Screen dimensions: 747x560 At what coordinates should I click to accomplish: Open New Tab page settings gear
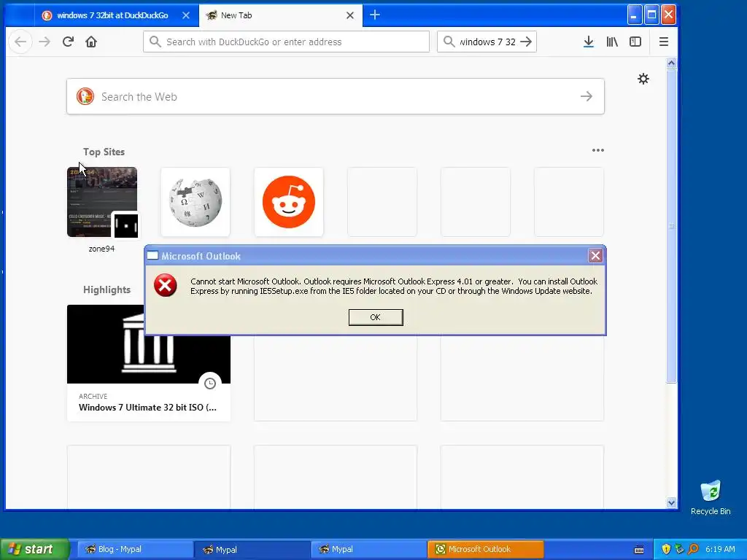click(x=643, y=79)
